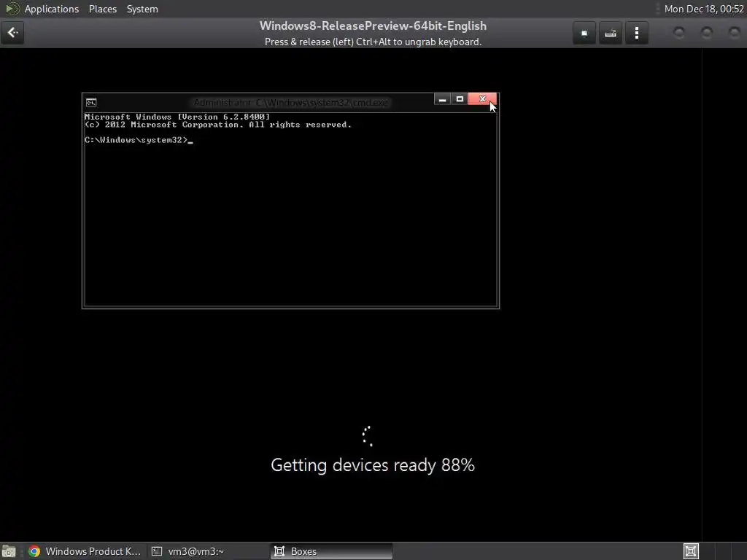
Task: Open the keyboard shortcuts send button
Action: point(611,34)
